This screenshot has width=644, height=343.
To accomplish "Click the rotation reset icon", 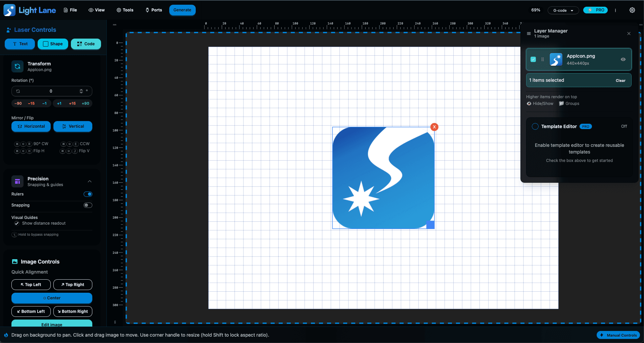I will pyautogui.click(x=18, y=91).
